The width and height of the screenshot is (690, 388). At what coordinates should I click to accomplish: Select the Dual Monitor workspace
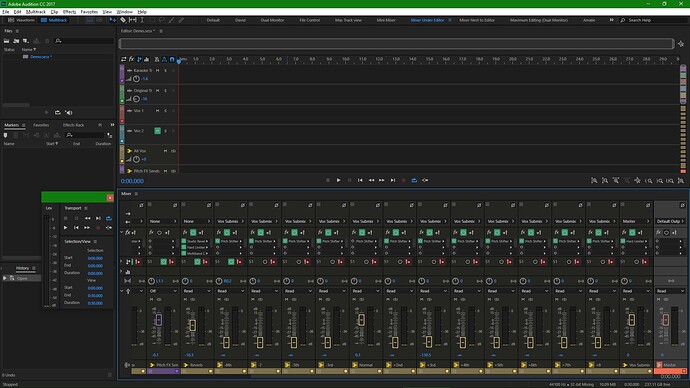pyautogui.click(x=272, y=20)
